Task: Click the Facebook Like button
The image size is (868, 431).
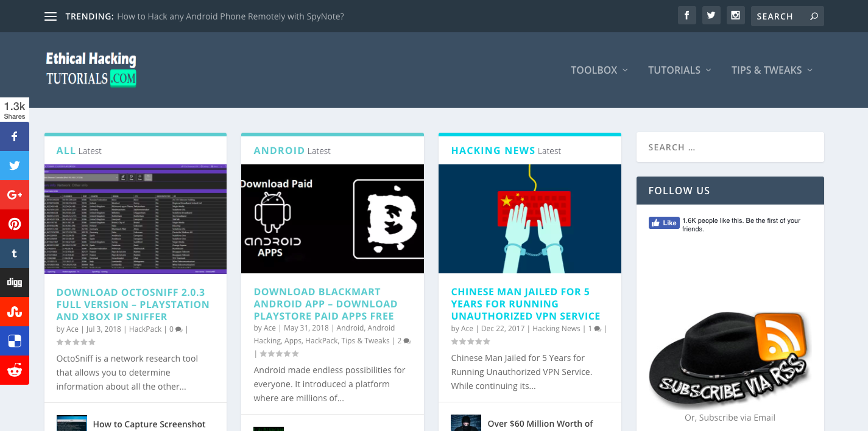Action: coord(664,223)
